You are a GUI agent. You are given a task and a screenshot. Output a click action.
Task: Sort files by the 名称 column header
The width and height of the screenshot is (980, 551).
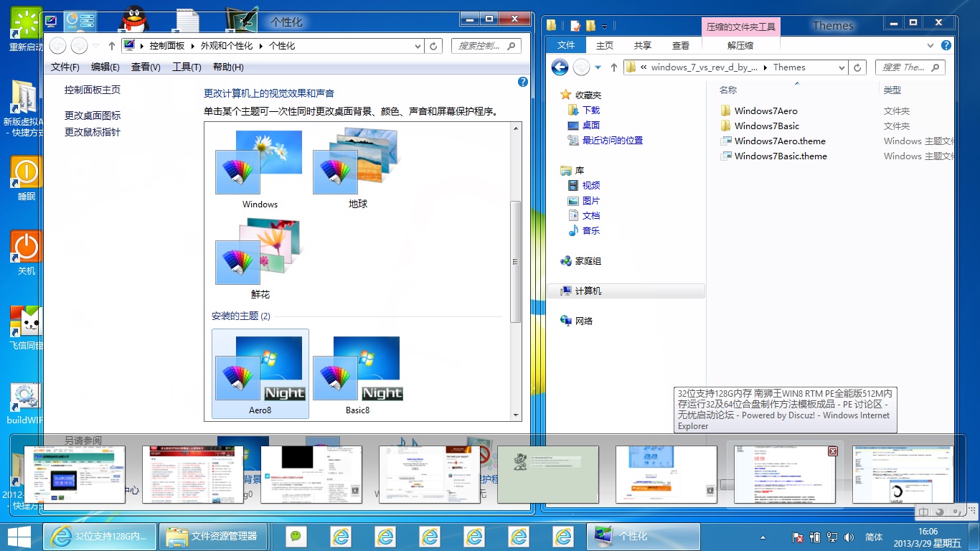pyautogui.click(x=728, y=90)
